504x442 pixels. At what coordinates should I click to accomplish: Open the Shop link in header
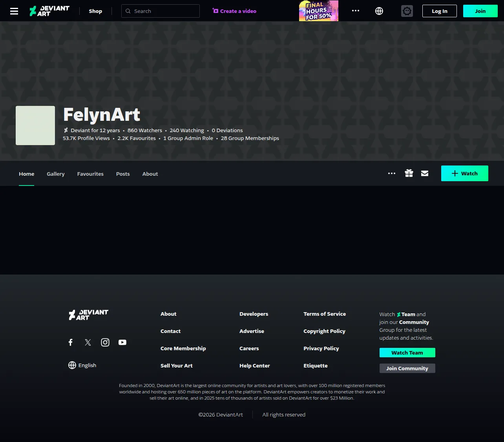(x=95, y=11)
